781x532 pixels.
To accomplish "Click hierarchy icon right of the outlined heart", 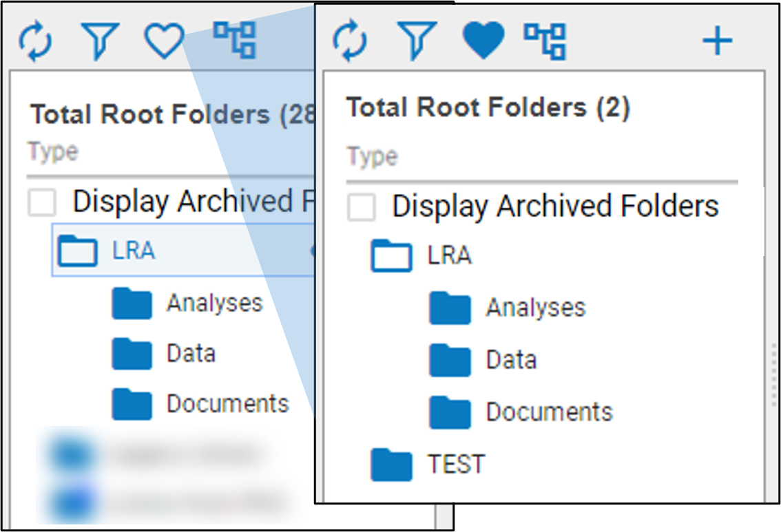I will 234,39.
